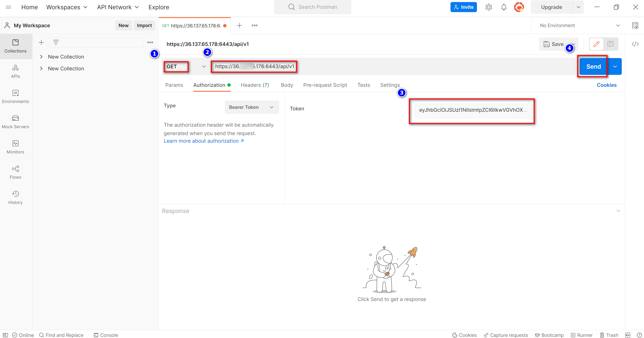Open the Cookies link under Send
Viewport: 644px width, 338px height.
tap(606, 85)
